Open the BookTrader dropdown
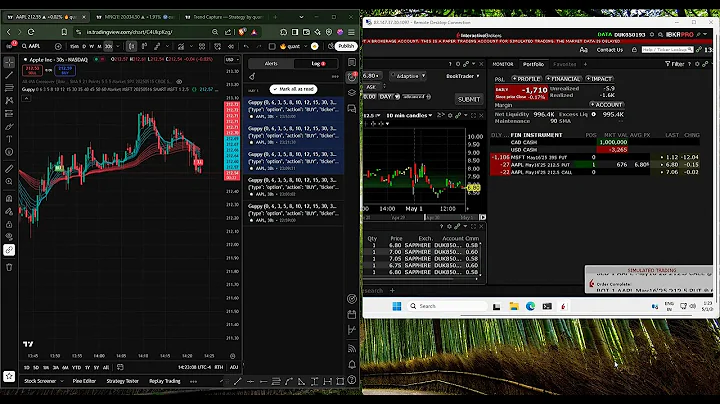The height and width of the screenshot is (404, 720). click(x=463, y=76)
